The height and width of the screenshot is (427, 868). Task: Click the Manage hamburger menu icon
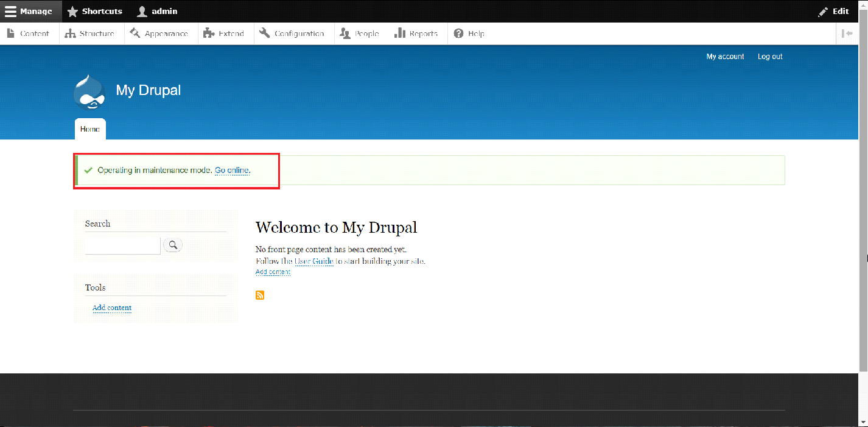pos(11,12)
